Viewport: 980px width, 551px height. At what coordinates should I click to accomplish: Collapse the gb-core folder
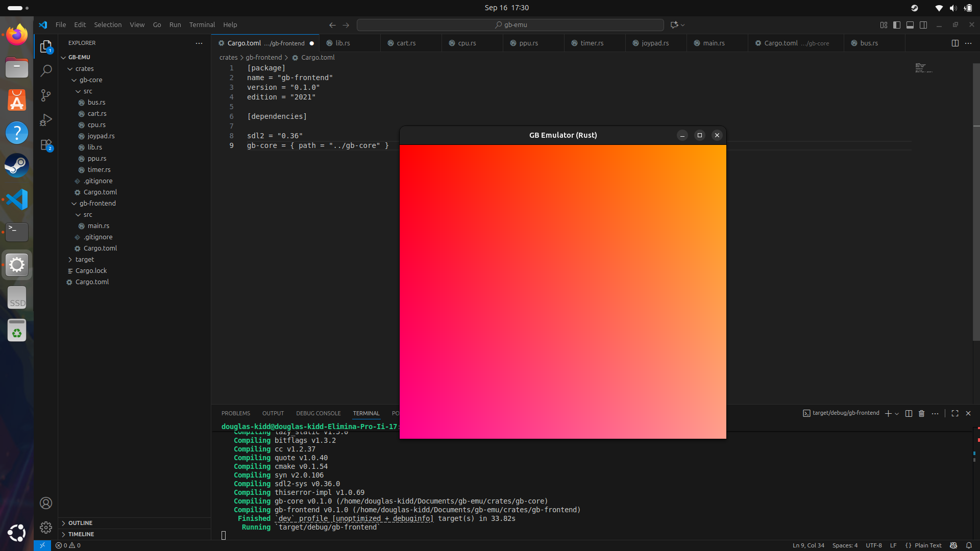pos(90,80)
